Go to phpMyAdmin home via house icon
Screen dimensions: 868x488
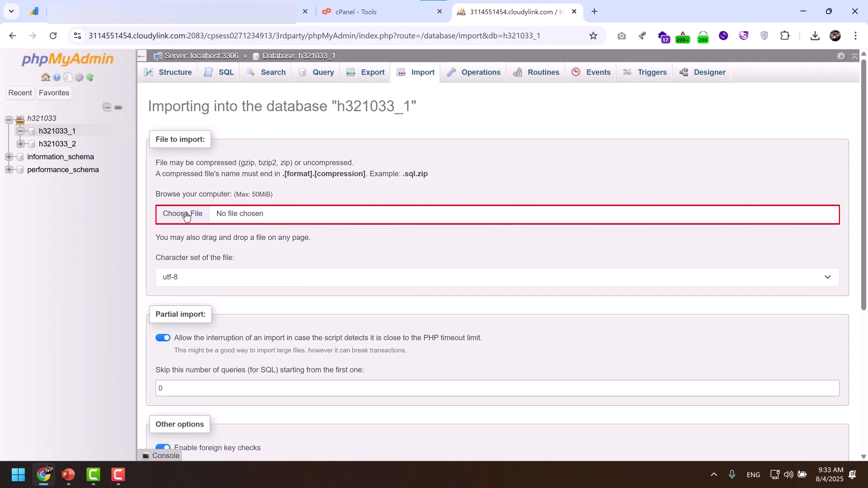tap(46, 77)
